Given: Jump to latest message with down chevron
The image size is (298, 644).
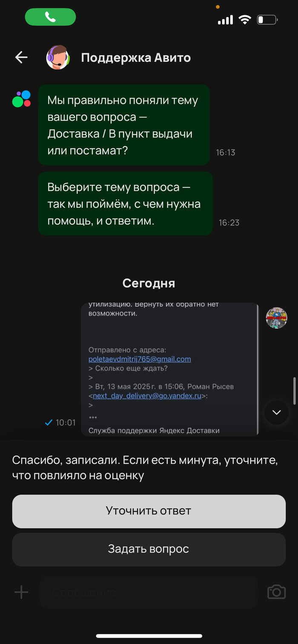Looking at the screenshot, I should pyautogui.click(x=277, y=412).
